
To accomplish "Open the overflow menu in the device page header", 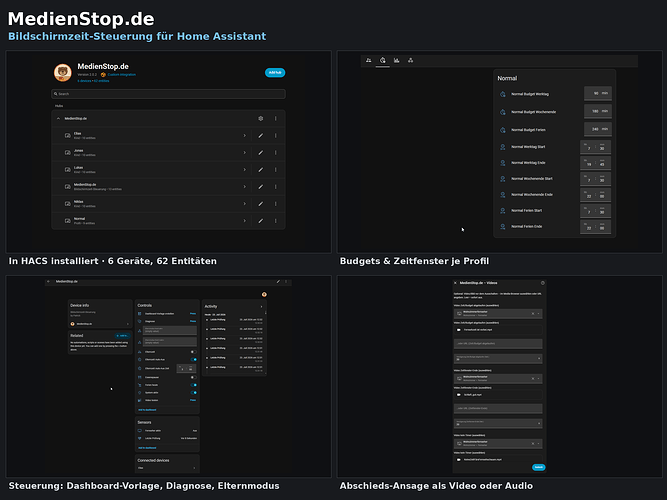I will 286,281.
